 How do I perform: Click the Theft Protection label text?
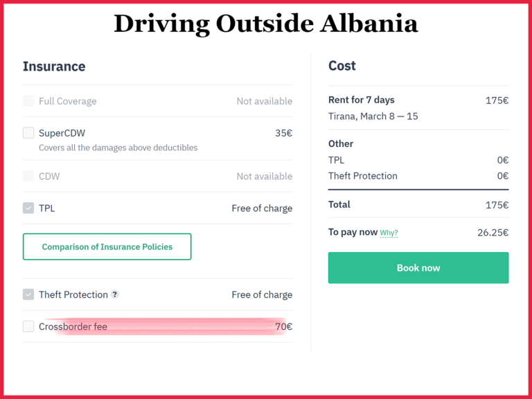(x=73, y=294)
